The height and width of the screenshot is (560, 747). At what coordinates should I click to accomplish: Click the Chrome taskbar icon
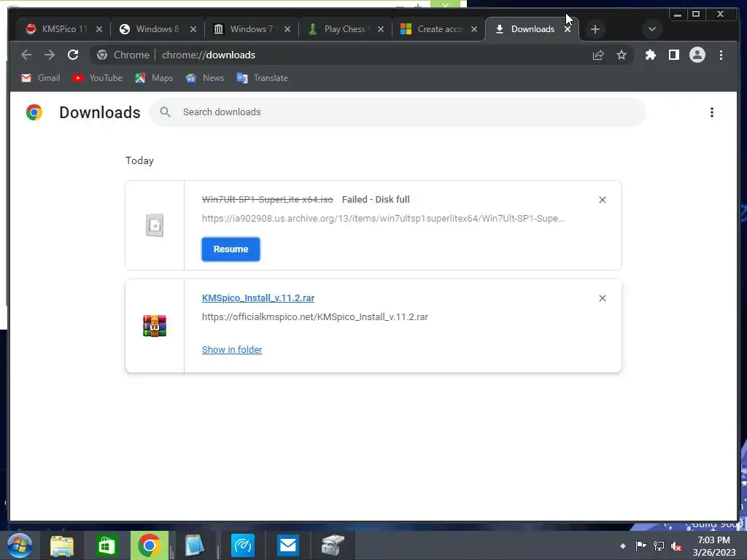coord(150,545)
